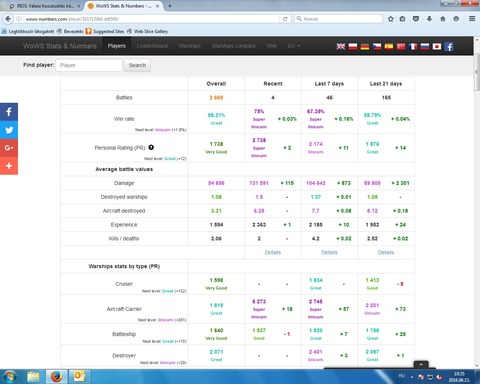Switch site language to English flag
Image resolution: width=480 pixels, height=384 pixels.
[341, 46]
